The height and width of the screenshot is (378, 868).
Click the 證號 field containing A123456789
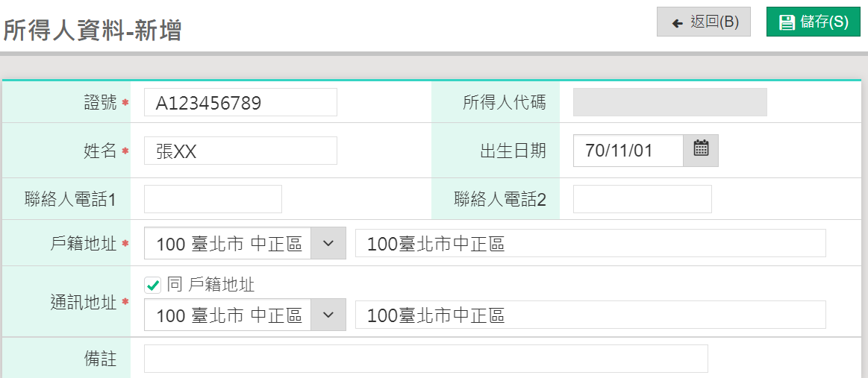(x=240, y=103)
